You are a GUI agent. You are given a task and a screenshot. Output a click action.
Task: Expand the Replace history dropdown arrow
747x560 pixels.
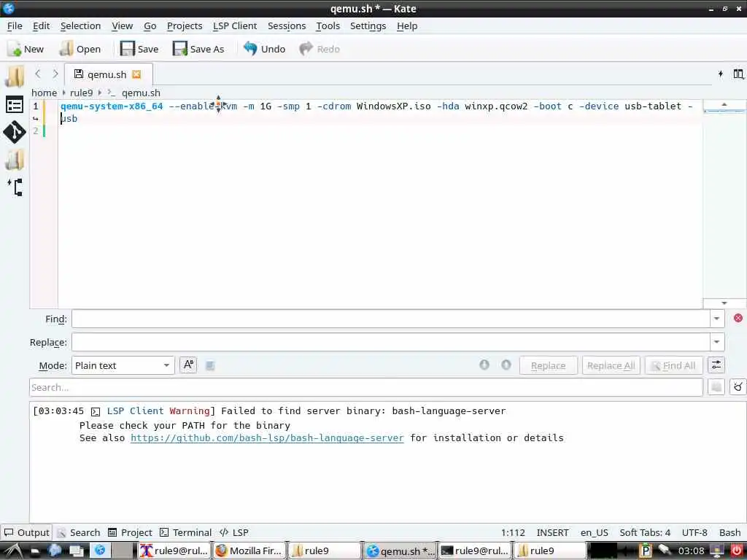click(716, 342)
